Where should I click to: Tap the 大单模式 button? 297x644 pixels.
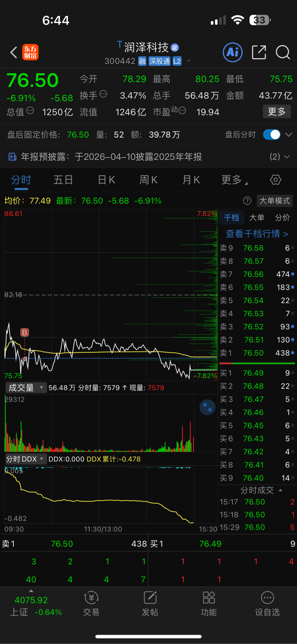click(275, 201)
